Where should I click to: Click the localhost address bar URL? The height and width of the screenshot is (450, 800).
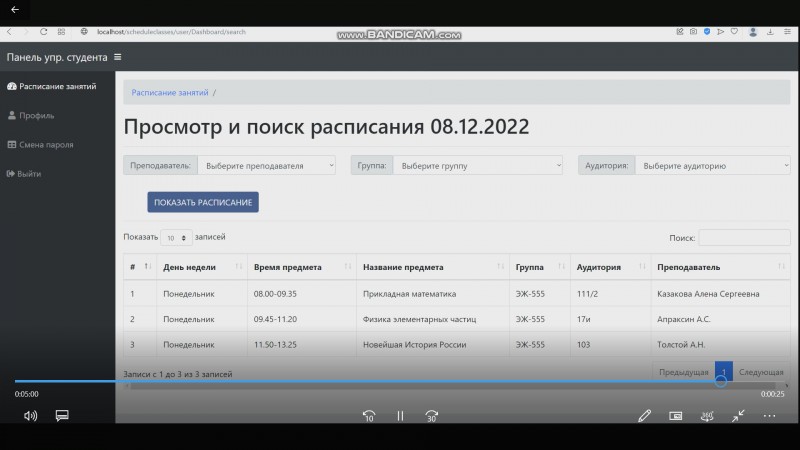pyautogui.click(x=171, y=32)
